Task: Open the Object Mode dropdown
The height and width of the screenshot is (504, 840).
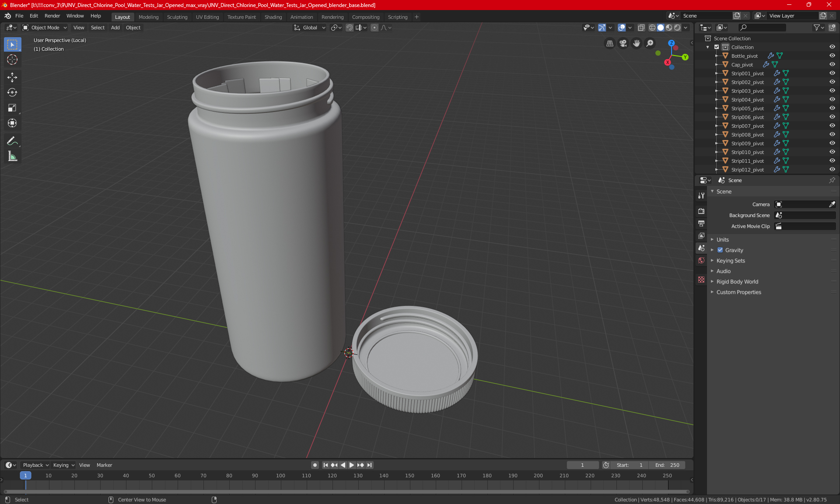Action: (x=45, y=28)
